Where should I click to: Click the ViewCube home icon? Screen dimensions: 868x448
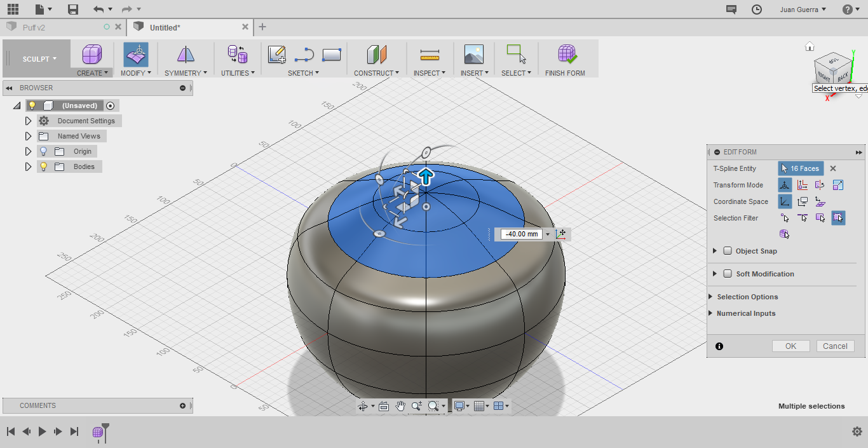[x=810, y=46]
